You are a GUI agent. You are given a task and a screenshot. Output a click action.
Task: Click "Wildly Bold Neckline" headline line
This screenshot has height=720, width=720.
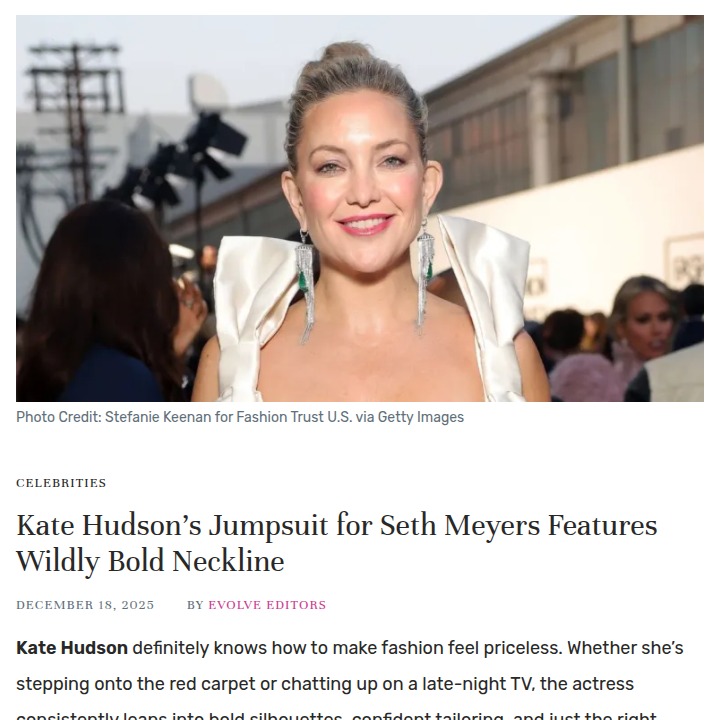(150, 562)
